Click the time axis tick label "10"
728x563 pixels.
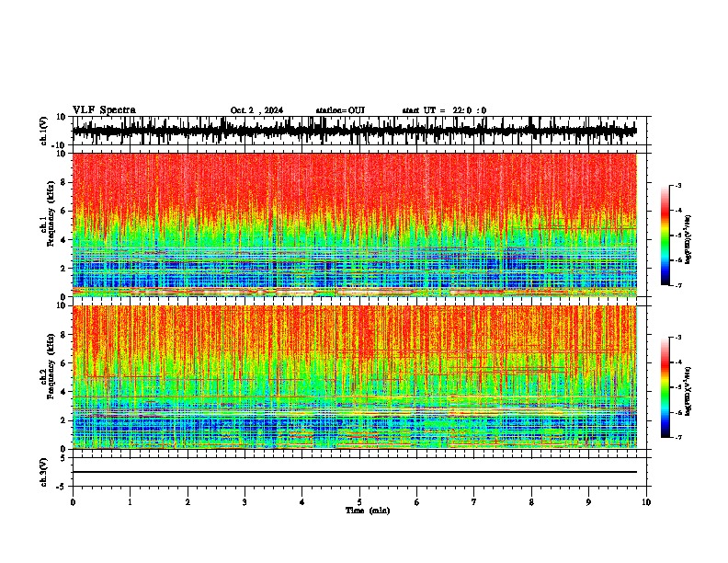click(x=646, y=502)
